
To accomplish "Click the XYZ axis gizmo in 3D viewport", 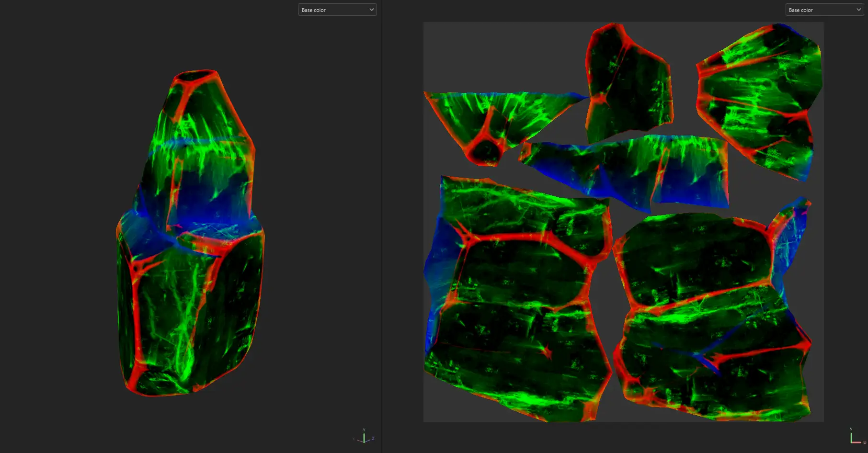I will pos(364,437).
